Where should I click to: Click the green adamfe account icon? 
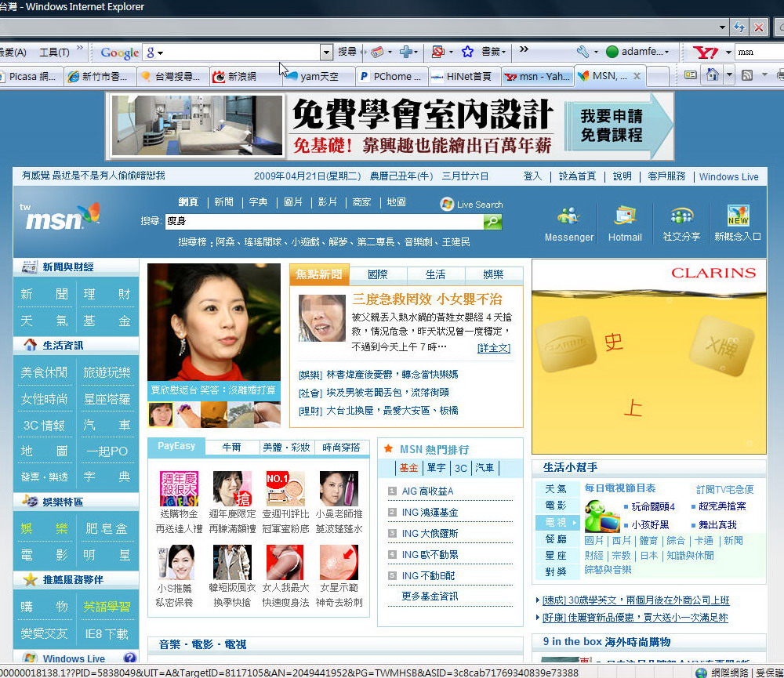click(x=612, y=52)
